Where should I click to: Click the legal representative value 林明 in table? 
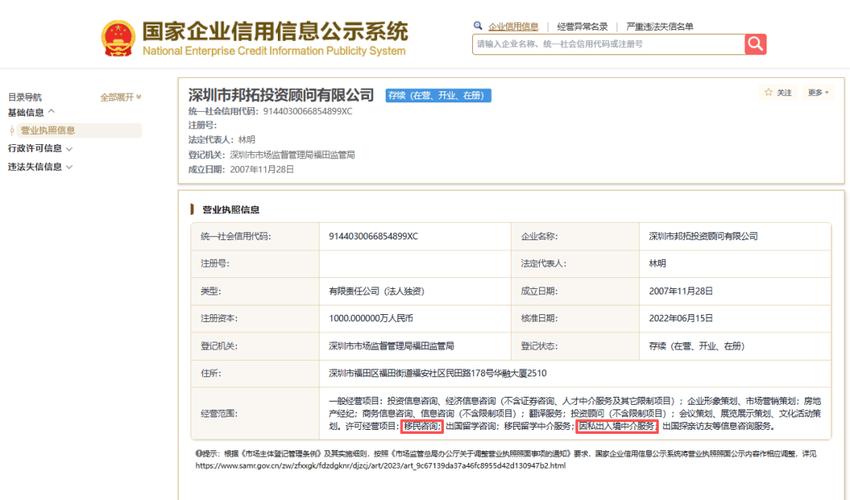coord(657,264)
